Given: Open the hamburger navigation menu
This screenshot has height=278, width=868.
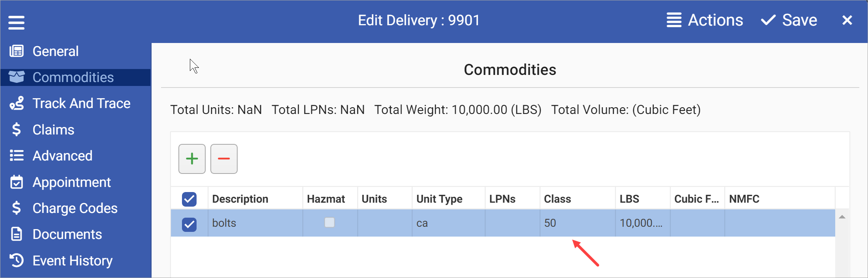Looking at the screenshot, I should pyautogui.click(x=16, y=22).
